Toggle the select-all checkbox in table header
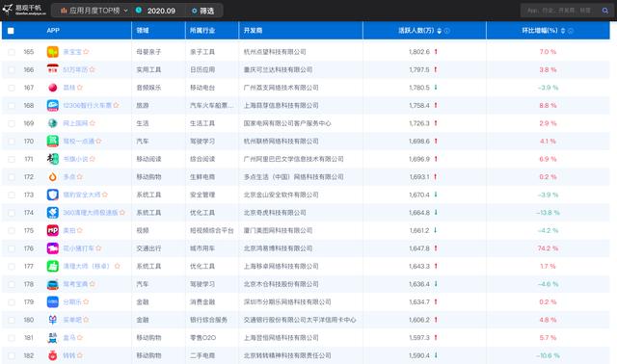 [11, 31]
